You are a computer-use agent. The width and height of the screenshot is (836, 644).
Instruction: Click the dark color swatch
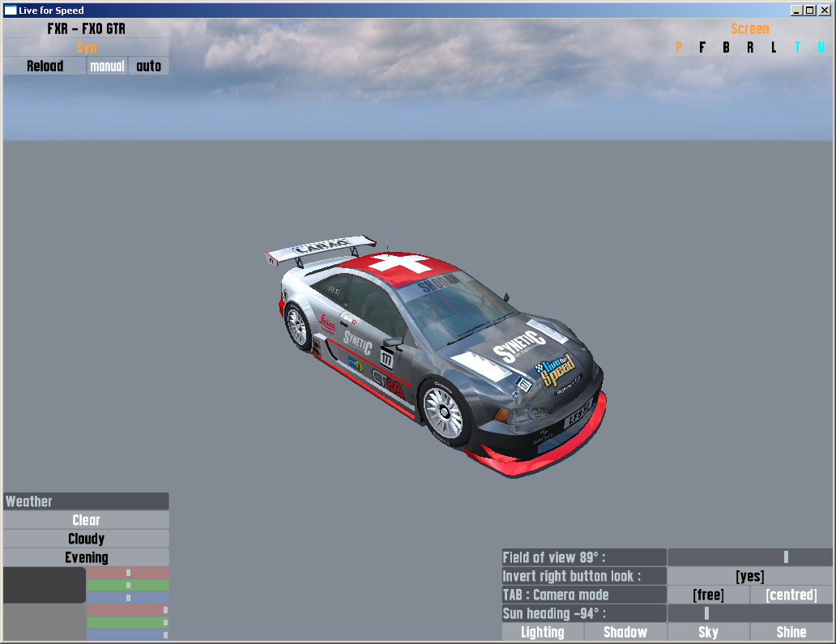[x=45, y=585]
